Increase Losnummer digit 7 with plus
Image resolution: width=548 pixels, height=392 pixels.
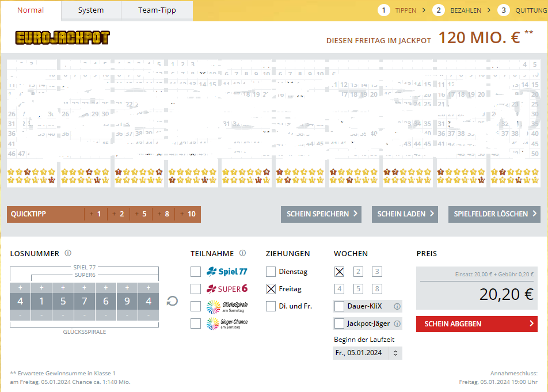(84, 288)
